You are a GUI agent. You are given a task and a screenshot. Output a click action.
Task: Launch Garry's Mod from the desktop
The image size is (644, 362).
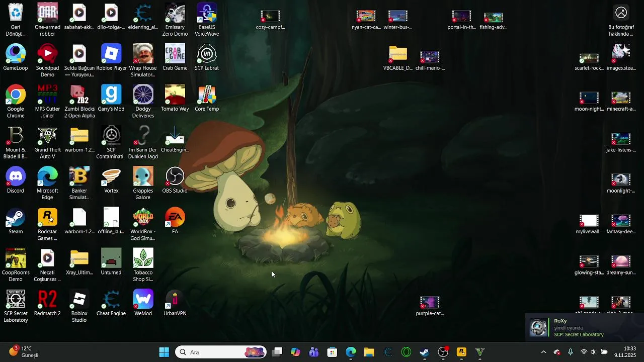click(x=111, y=98)
